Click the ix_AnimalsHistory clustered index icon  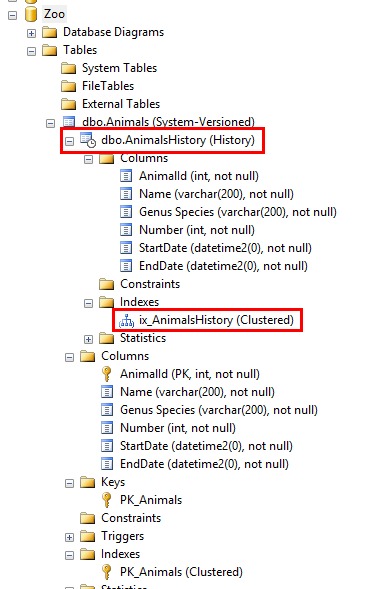coord(127,321)
